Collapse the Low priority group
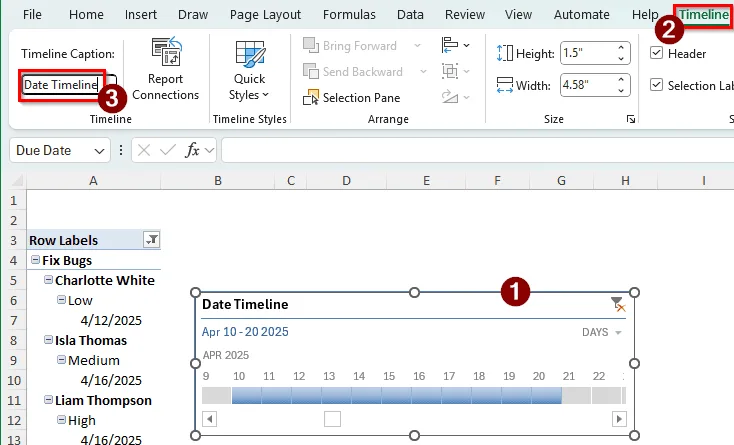 pos(61,299)
